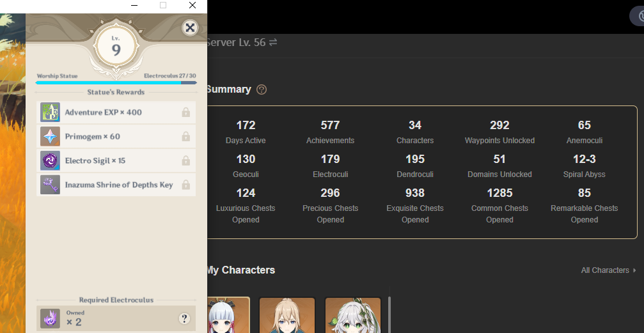
Task: Click the lock icon on Electro Sigil row
Action: coord(185,161)
